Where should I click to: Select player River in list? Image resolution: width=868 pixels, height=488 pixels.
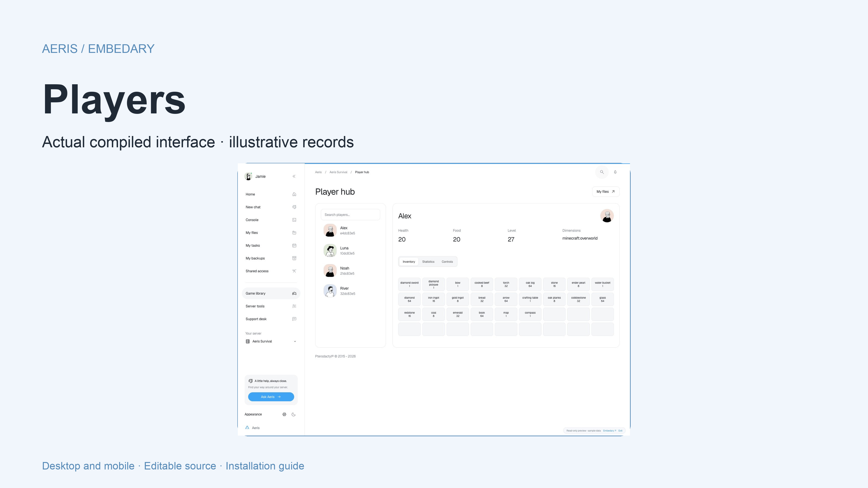350,291
